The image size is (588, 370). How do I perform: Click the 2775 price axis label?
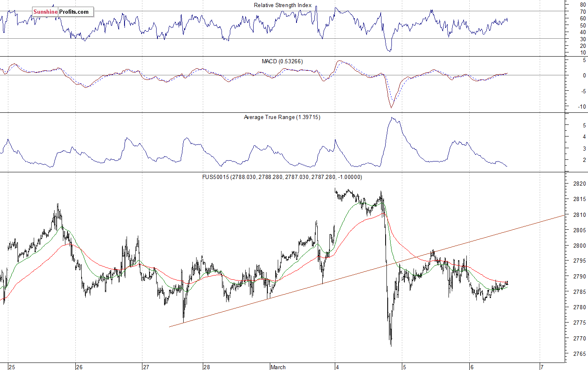580,323
